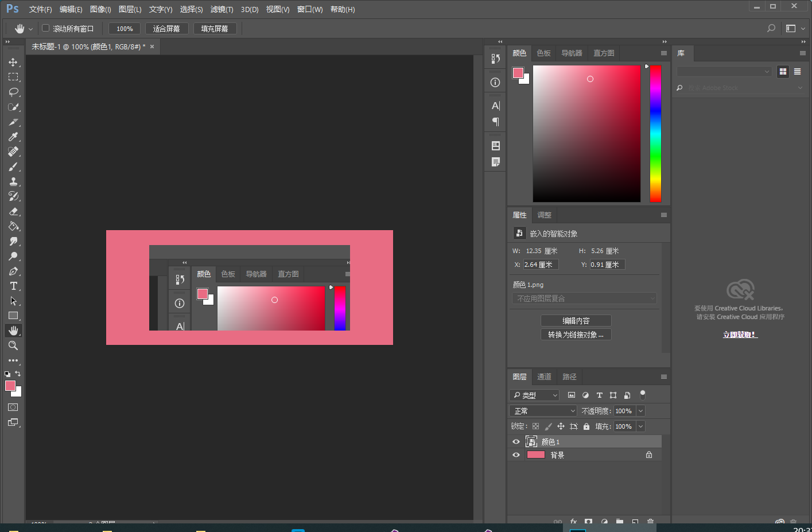
Task: Select the Rectangular Marquee tool
Action: (13, 77)
